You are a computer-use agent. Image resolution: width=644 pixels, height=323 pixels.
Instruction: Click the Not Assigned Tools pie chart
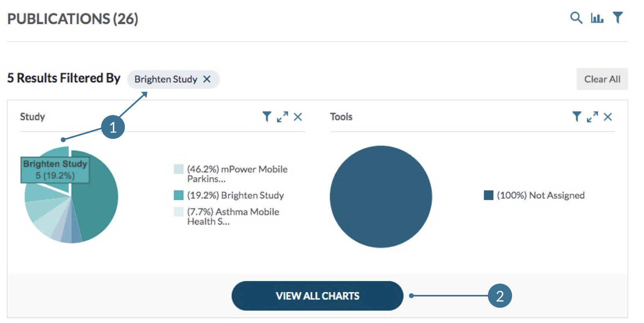click(381, 197)
